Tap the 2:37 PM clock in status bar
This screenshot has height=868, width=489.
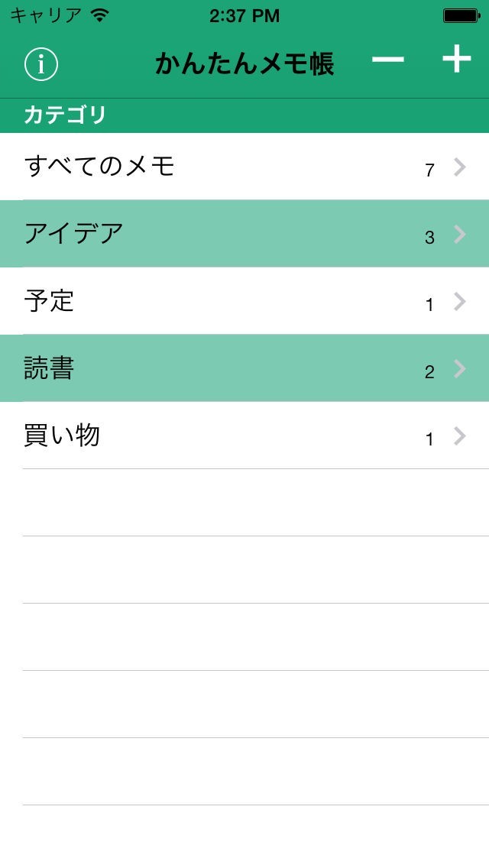coord(244,15)
